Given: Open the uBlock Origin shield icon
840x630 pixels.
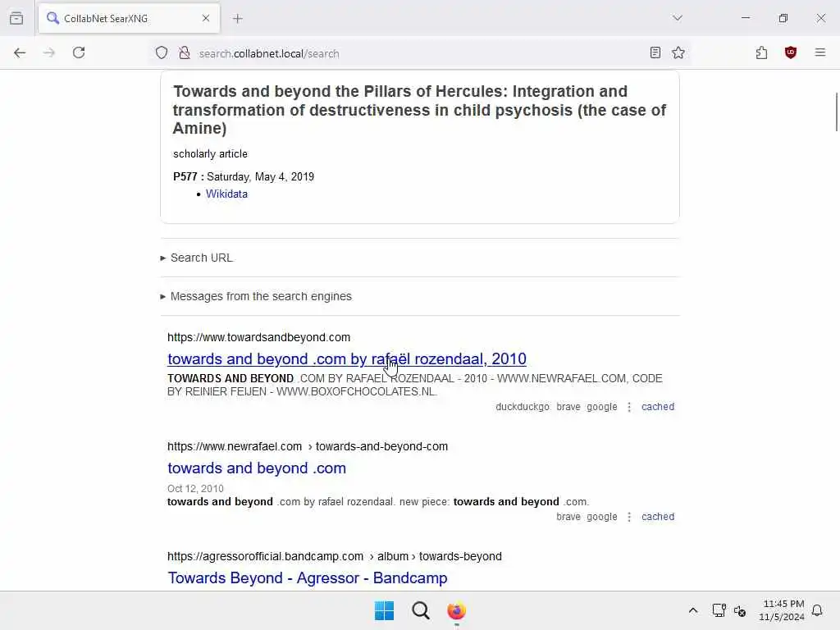Looking at the screenshot, I should 791,52.
